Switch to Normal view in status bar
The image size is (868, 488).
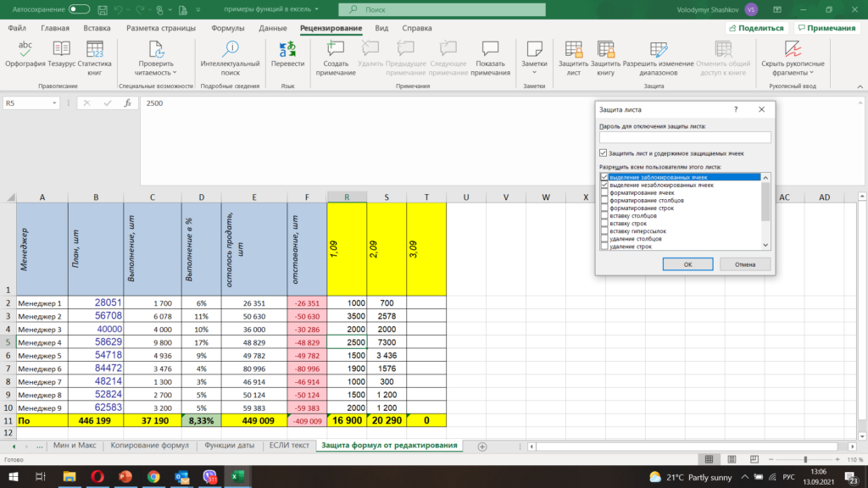click(x=709, y=459)
